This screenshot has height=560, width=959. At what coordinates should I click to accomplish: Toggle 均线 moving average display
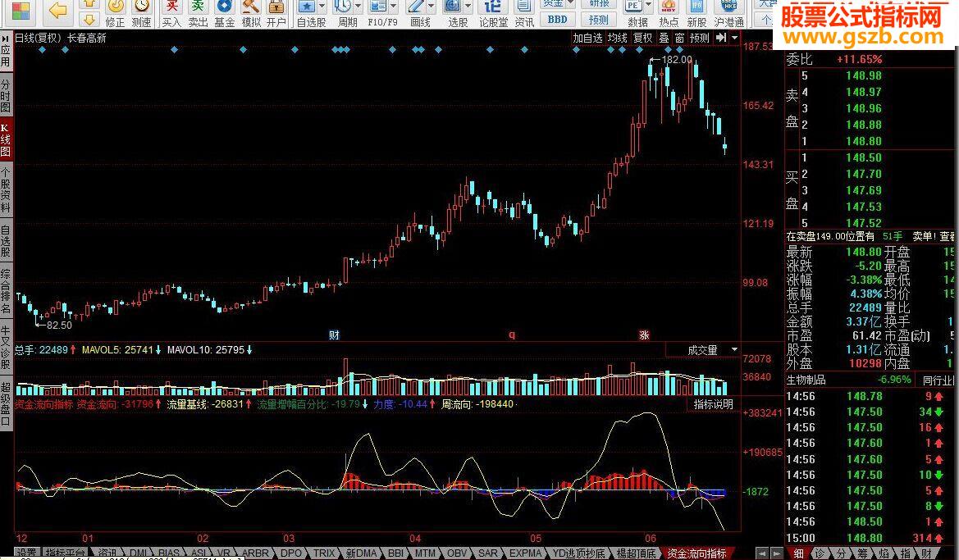(x=617, y=38)
